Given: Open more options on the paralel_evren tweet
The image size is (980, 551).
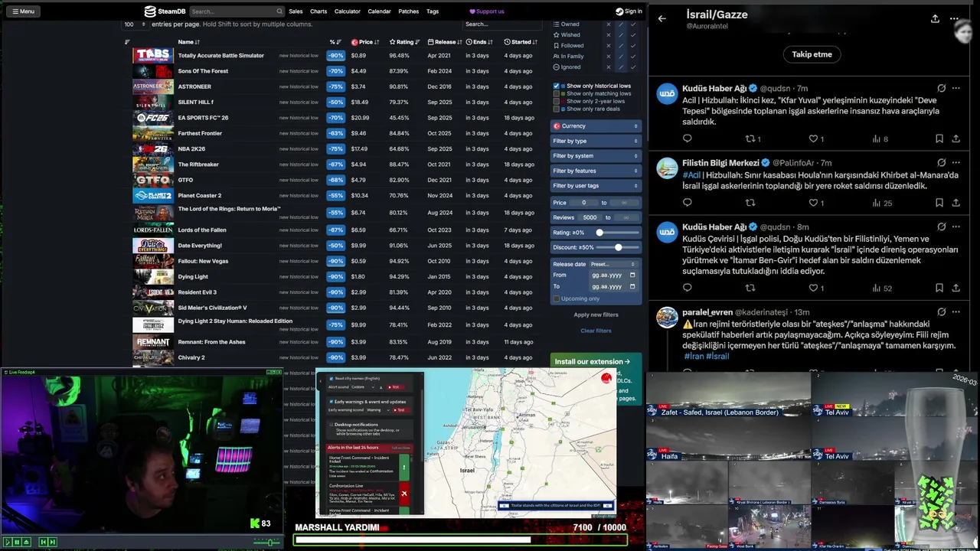Looking at the screenshot, I should click(956, 311).
